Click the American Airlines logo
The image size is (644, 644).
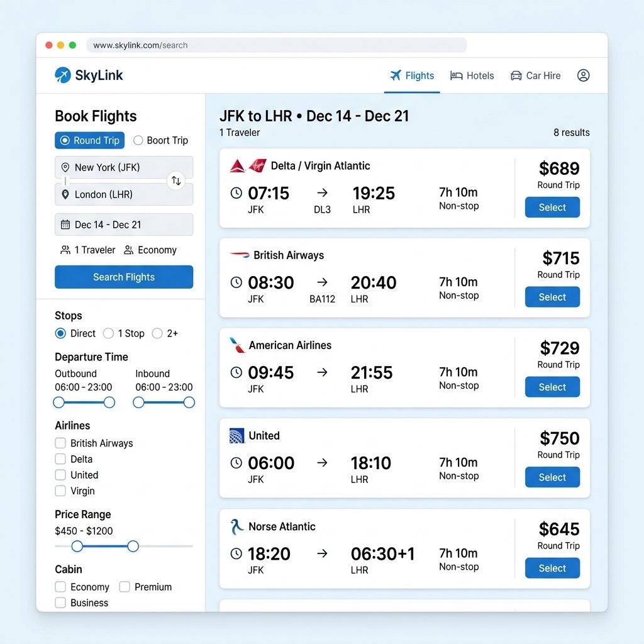pyautogui.click(x=237, y=345)
